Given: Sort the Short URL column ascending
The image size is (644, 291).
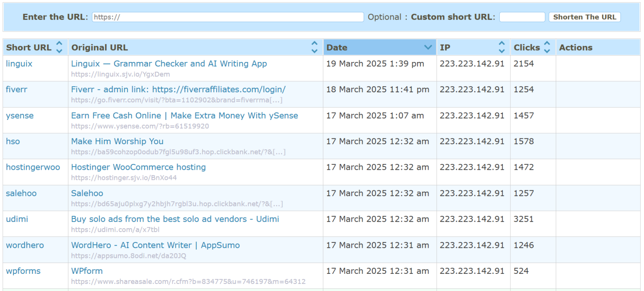Looking at the screenshot, I should (x=59, y=44).
